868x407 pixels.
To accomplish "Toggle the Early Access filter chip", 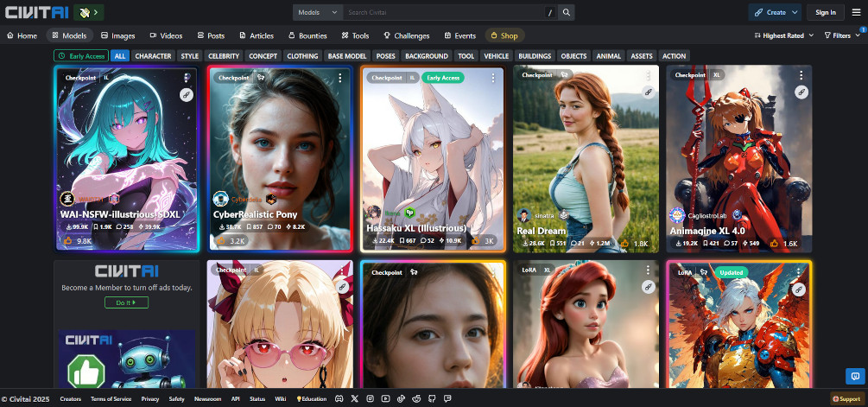I will coord(81,56).
